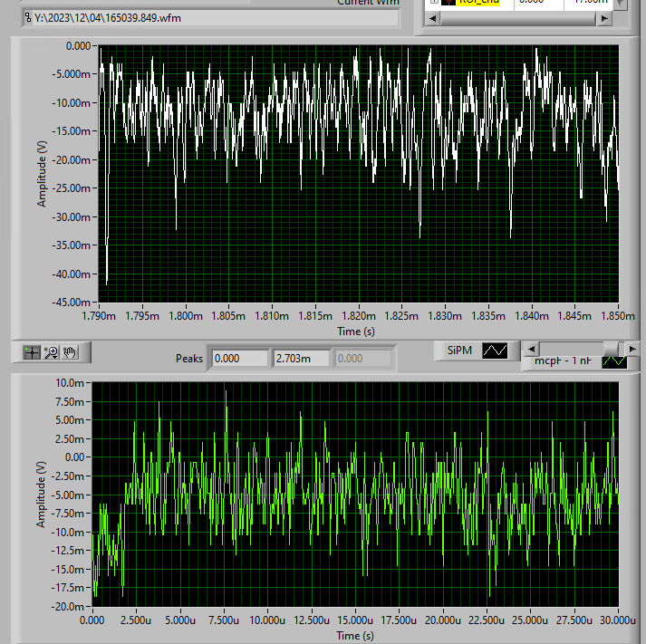Select the hand pan tool

pos(70,352)
